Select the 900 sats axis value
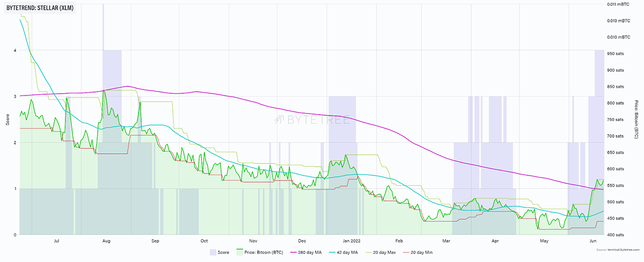The width and height of the screenshot is (644, 262). 616,70
